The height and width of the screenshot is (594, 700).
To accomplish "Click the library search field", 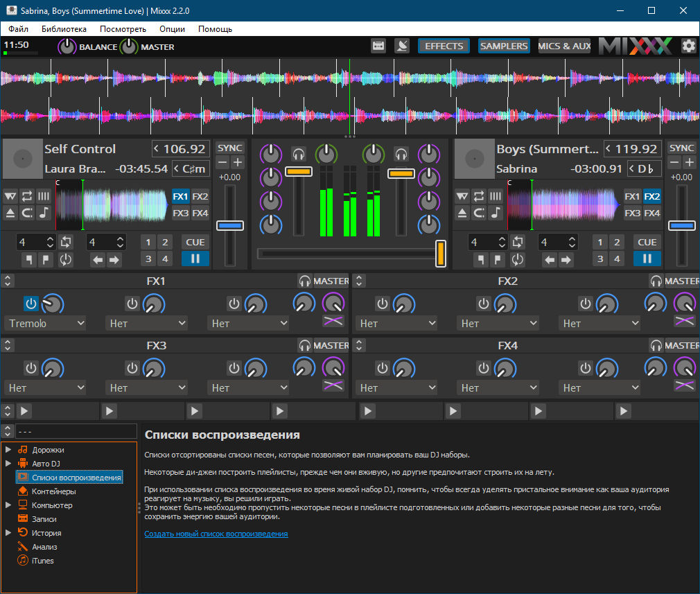I will point(76,431).
